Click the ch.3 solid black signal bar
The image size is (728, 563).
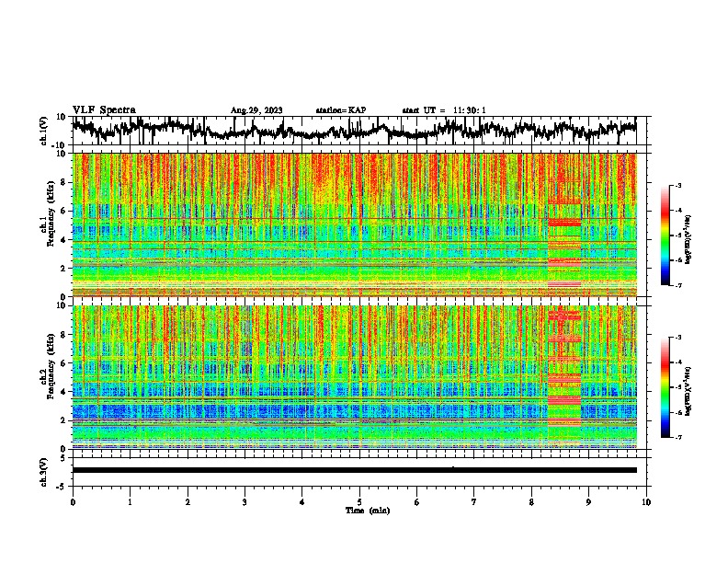(354, 470)
